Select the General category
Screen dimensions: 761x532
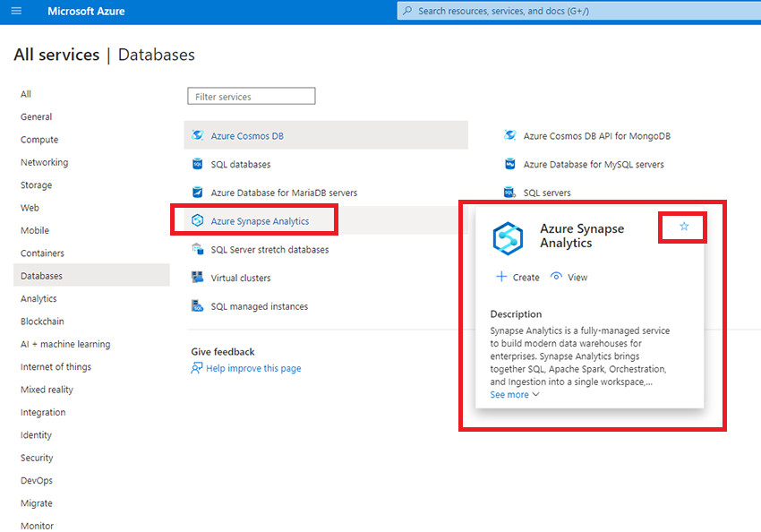coord(37,117)
